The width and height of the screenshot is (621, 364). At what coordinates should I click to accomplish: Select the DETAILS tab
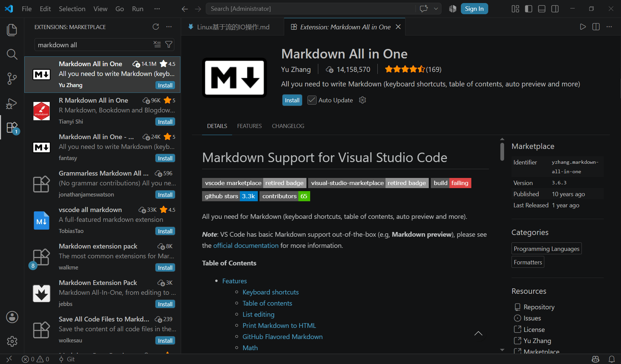[217, 126]
